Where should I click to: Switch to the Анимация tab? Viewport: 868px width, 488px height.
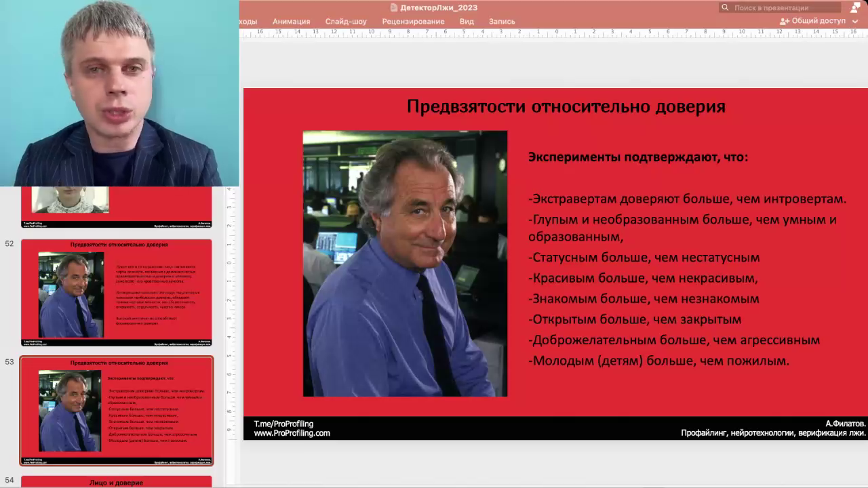click(x=291, y=21)
